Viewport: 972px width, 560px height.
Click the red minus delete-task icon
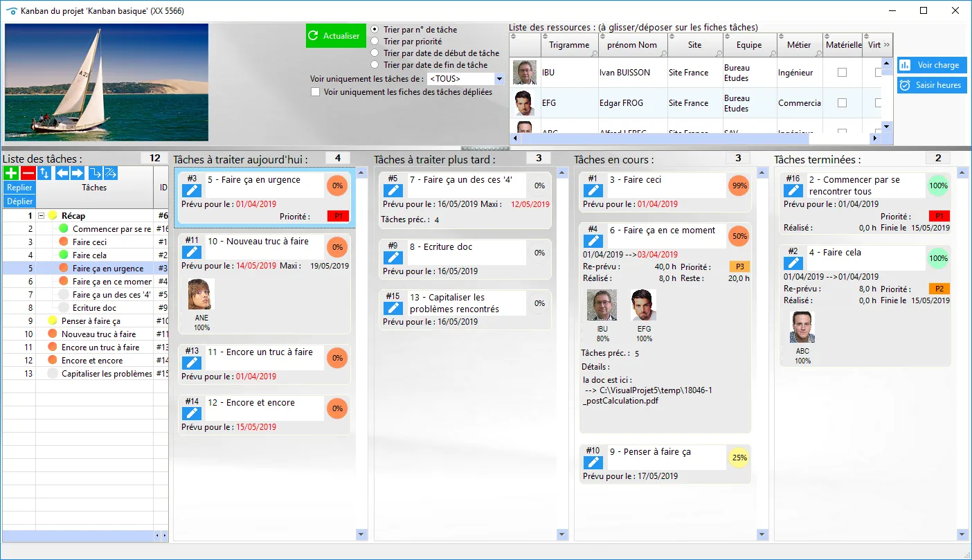tap(28, 173)
